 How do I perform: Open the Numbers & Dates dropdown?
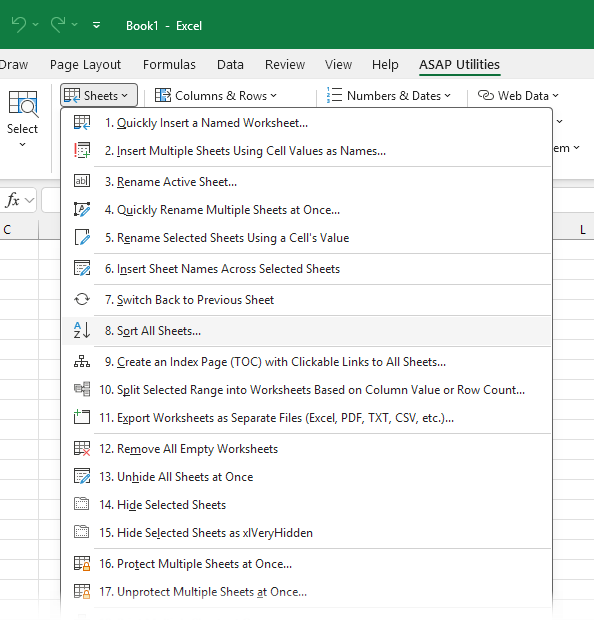pyautogui.click(x=388, y=95)
